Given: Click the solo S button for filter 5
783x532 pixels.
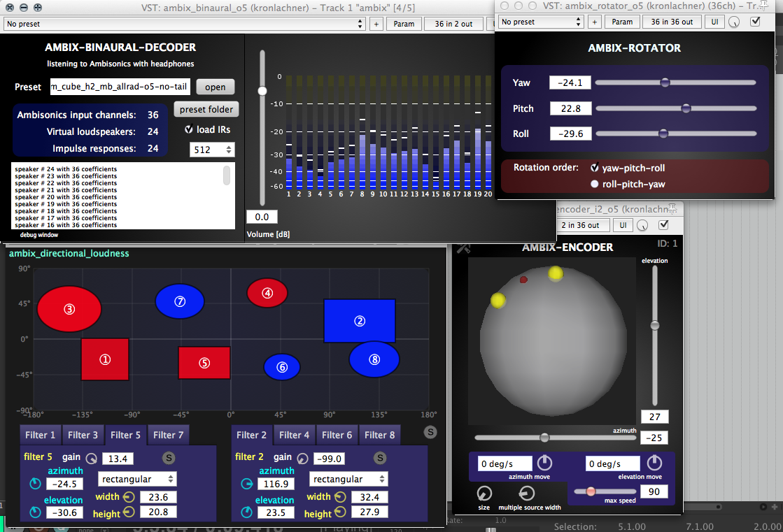Looking at the screenshot, I should tap(169, 458).
